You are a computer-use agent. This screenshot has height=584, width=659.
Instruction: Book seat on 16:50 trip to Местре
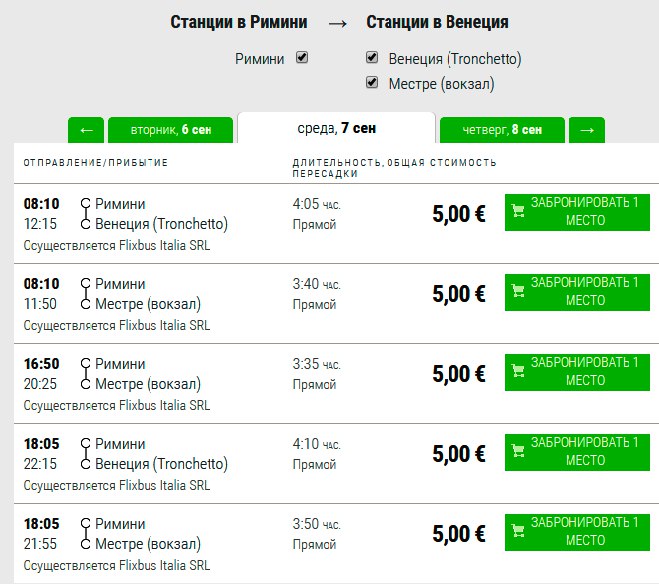click(x=577, y=372)
